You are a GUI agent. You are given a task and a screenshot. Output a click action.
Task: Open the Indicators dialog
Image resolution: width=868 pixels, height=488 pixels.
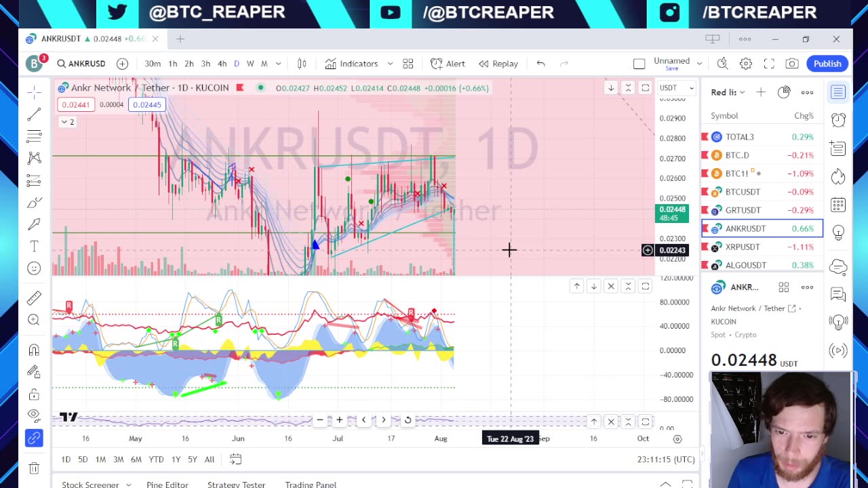[351, 64]
